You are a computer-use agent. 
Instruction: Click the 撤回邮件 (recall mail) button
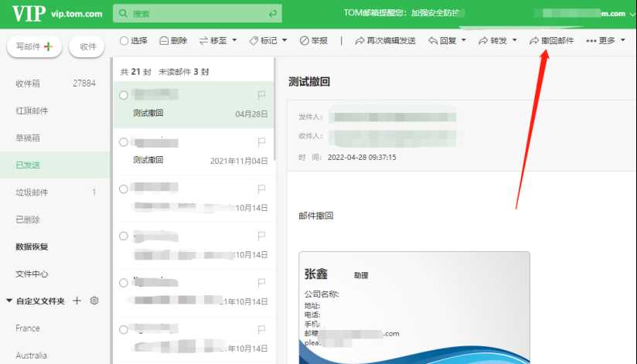click(552, 41)
